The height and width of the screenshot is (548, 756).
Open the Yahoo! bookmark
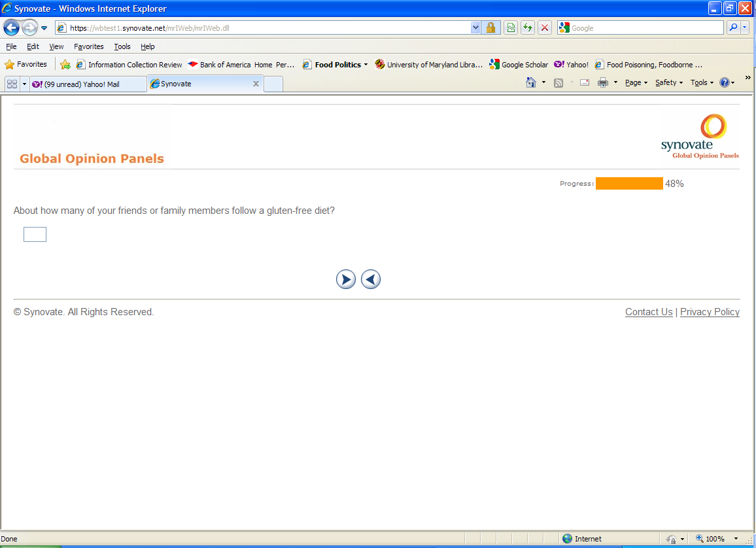[572, 65]
